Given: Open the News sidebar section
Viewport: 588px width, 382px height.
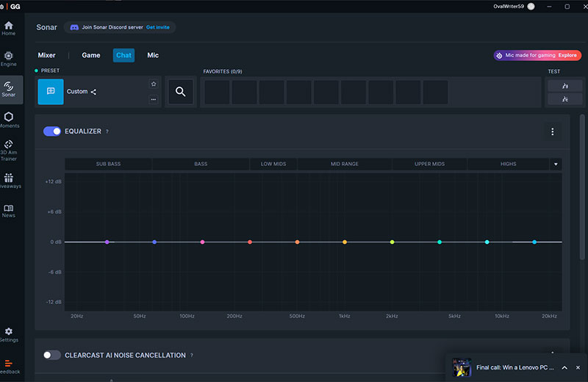Looking at the screenshot, I should (9, 211).
